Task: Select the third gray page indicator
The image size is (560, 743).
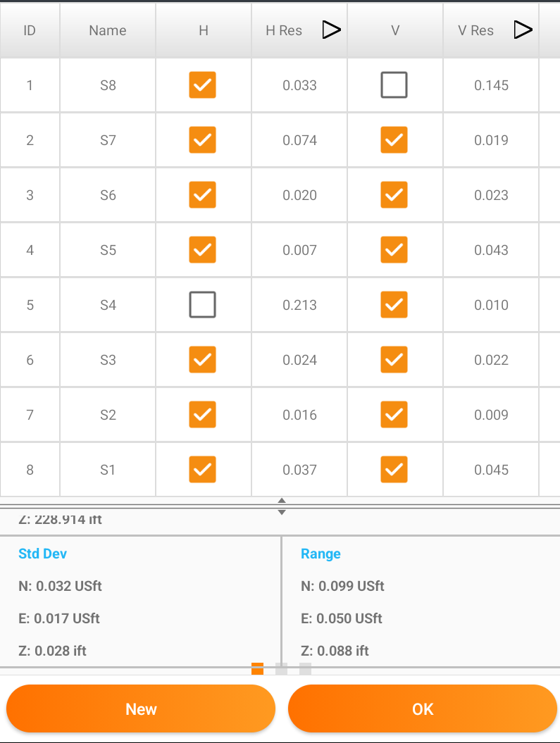Action: pos(306,668)
